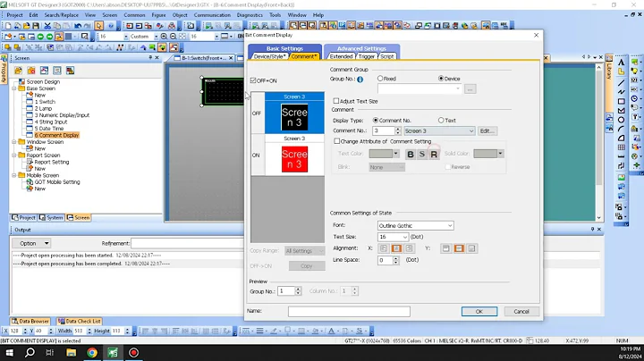Open the Data Check List tab
The width and height of the screenshot is (644, 361).
tap(80, 321)
